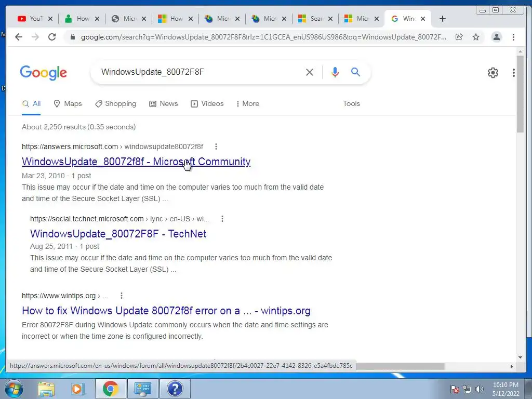Click Chrome icon in taskbar
Screen dimensions: 532x399
click(110, 389)
